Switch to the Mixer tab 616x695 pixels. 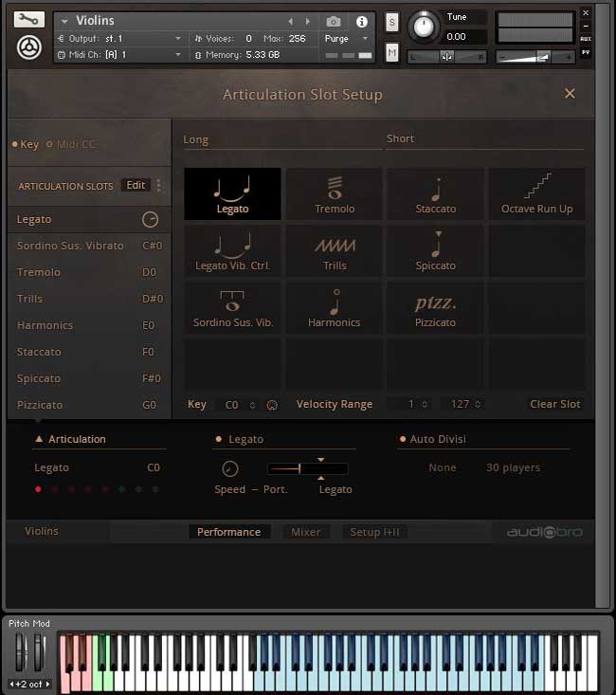(x=306, y=532)
